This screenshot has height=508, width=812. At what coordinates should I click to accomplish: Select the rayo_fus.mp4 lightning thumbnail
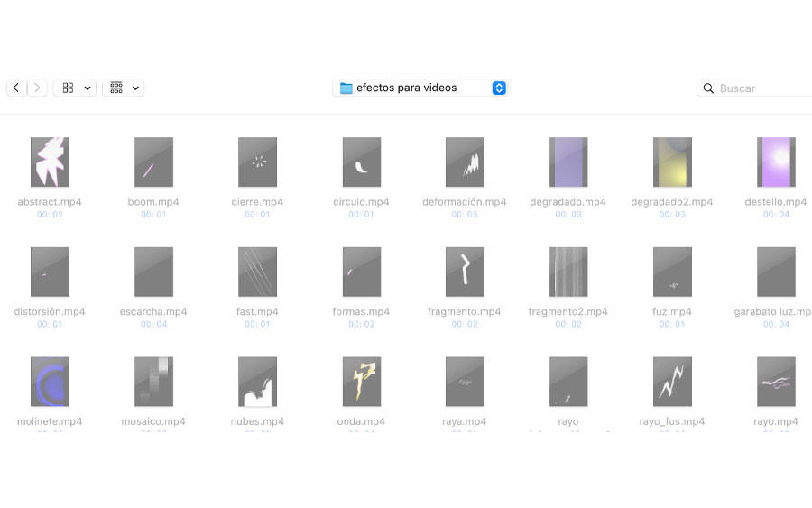672,382
